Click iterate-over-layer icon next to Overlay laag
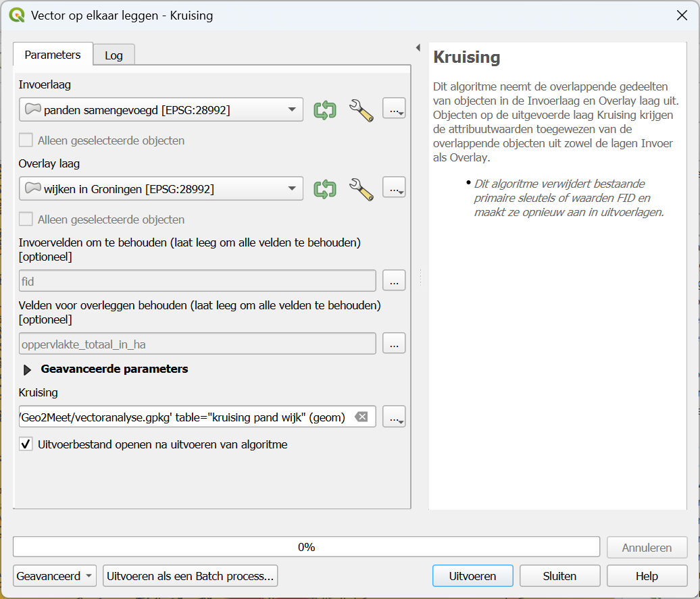This screenshot has height=599, width=700. pyautogui.click(x=325, y=189)
